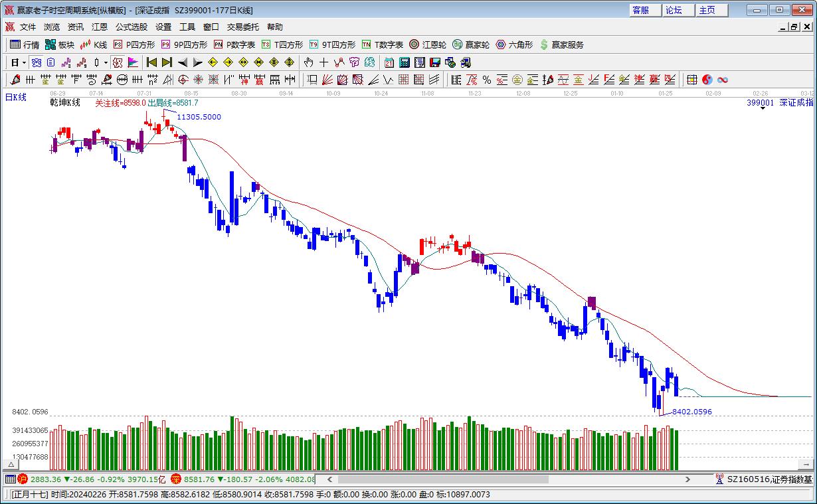Open the T四方形 time square

(x=282, y=44)
